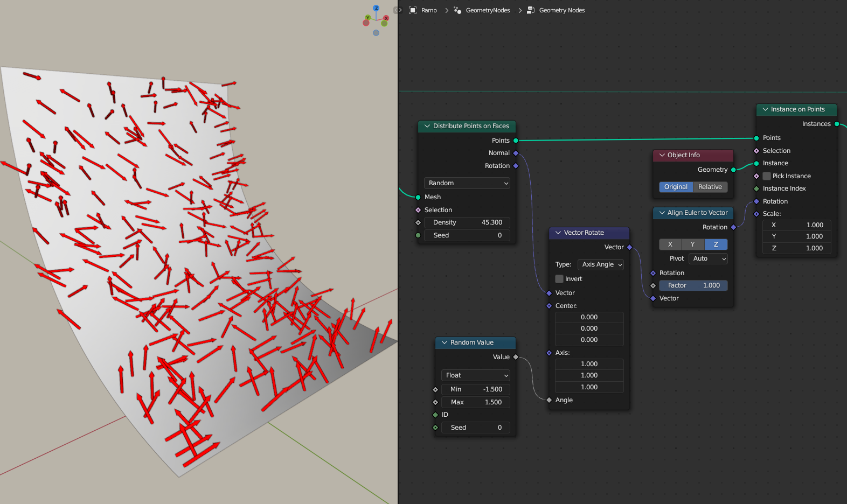
Task: Click the Scale X 1.000 field
Action: click(x=797, y=225)
